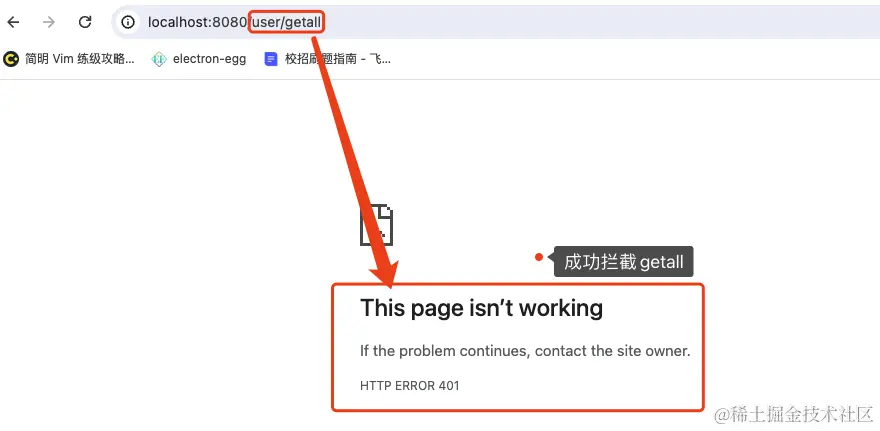
Task: Click the electron-egg bookmark favicon
Action: pos(159,59)
